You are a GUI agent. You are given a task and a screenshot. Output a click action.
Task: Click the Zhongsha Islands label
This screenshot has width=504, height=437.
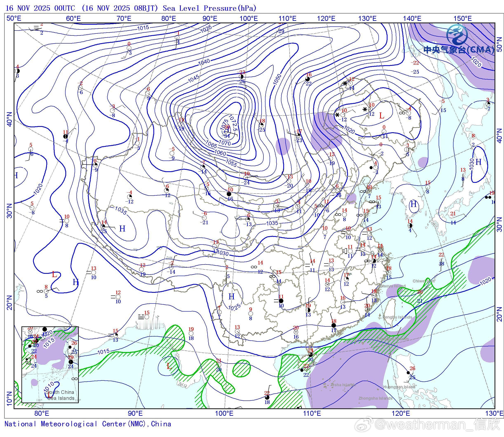click(x=375, y=398)
